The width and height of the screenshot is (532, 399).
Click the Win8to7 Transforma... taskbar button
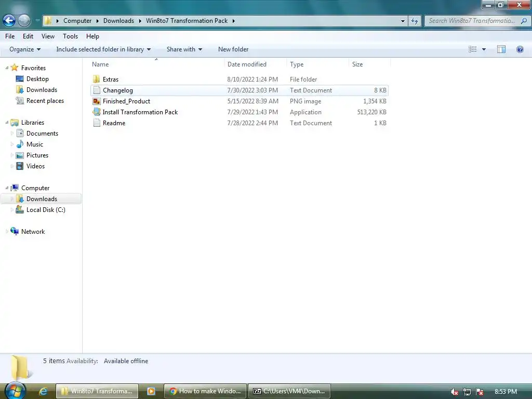[x=97, y=391]
